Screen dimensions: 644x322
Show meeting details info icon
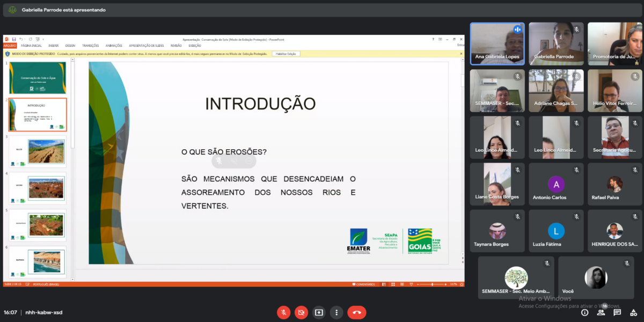[585, 312]
